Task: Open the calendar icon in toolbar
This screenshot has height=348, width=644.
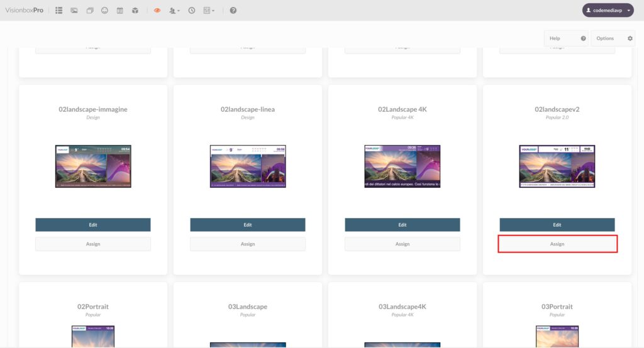Action: tap(120, 10)
